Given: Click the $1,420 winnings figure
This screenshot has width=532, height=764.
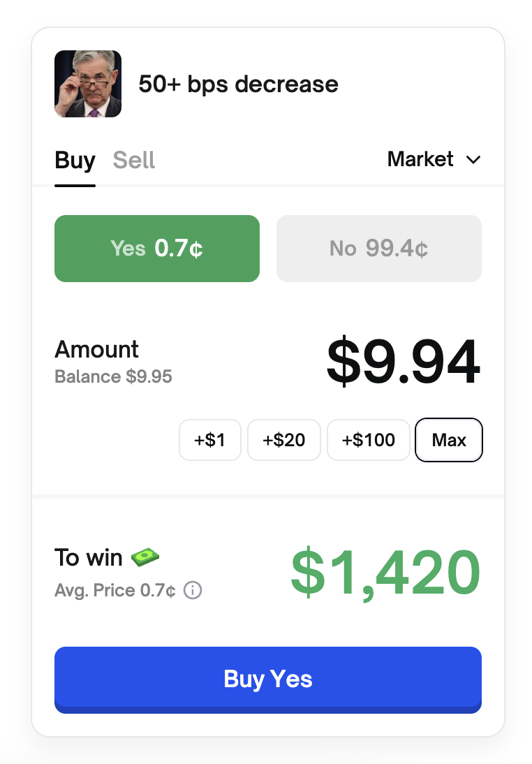Looking at the screenshot, I should [385, 573].
